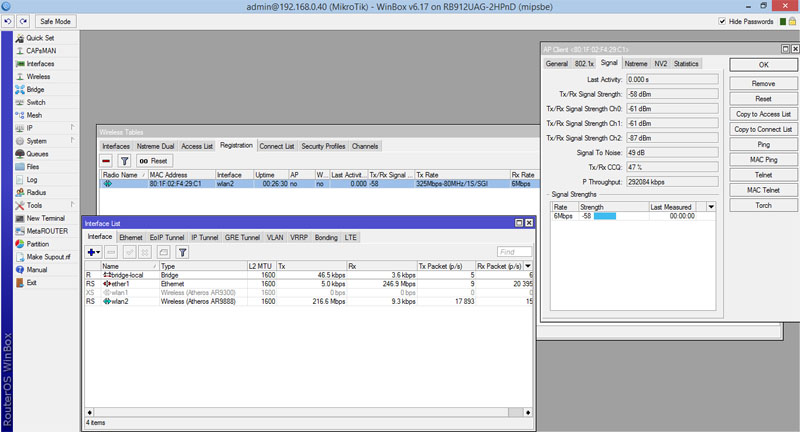Click the comment icon in Interface List toolbar

[x=163, y=252]
